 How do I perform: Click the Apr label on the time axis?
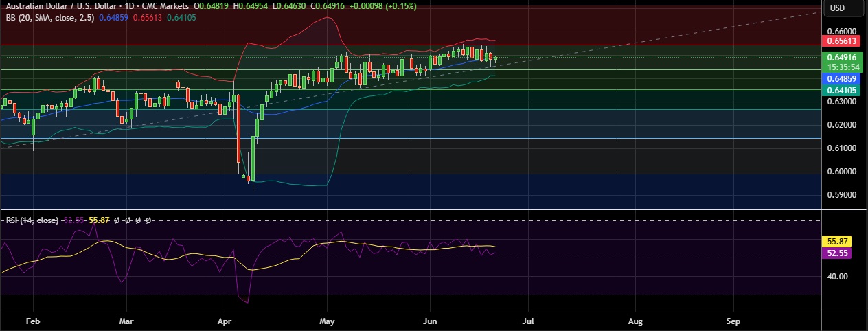[224, 321]
